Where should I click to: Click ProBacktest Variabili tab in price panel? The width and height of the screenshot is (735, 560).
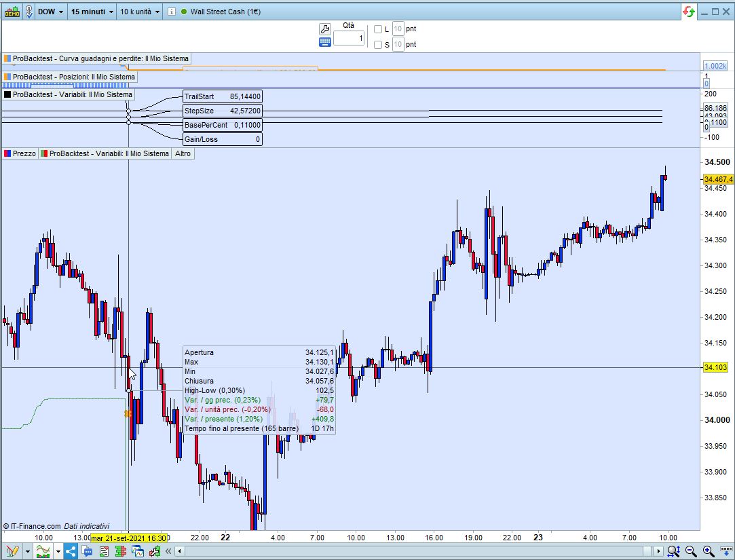[105, 153]
